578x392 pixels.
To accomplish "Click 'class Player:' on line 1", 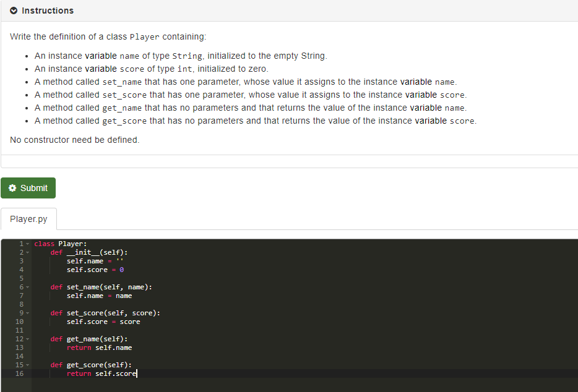I will pos(61,244).
